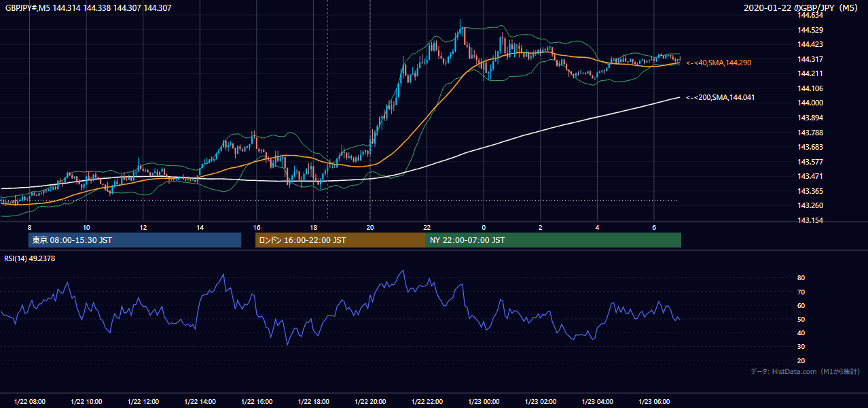
Task: Click hour tick '22' under the price chart
Action: [x=427, y=227]
